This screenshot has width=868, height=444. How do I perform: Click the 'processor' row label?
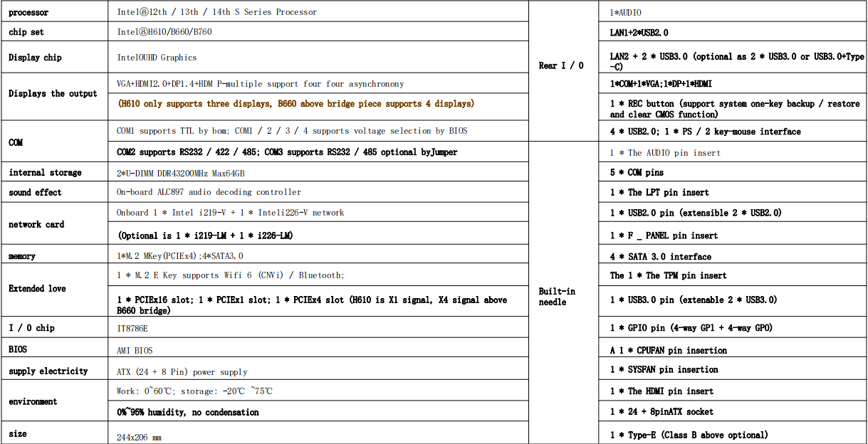click(29, 12)
